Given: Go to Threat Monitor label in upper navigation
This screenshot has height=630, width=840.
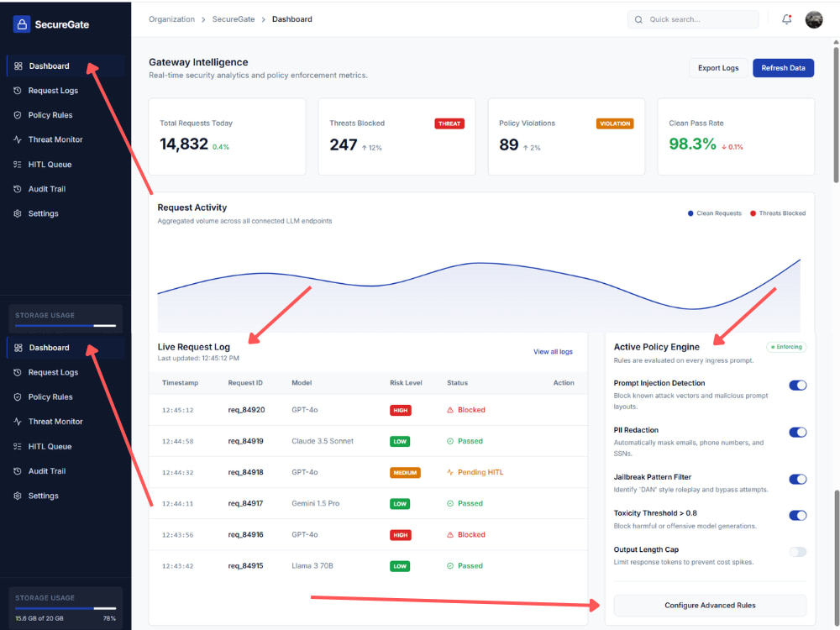Looking at the screenshot, I should [55, 139].
